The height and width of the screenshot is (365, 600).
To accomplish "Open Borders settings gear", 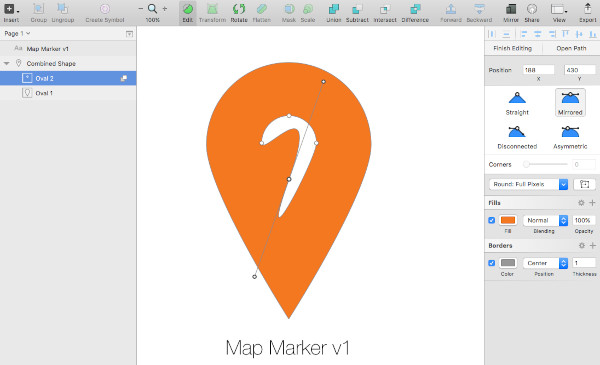I will [x=582, y=246].
